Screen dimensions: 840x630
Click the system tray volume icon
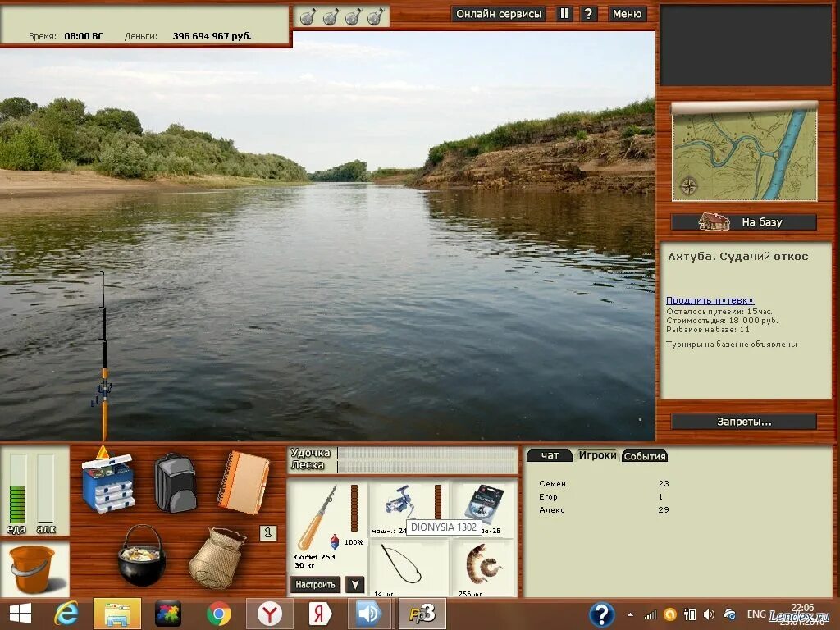point(710,614)
